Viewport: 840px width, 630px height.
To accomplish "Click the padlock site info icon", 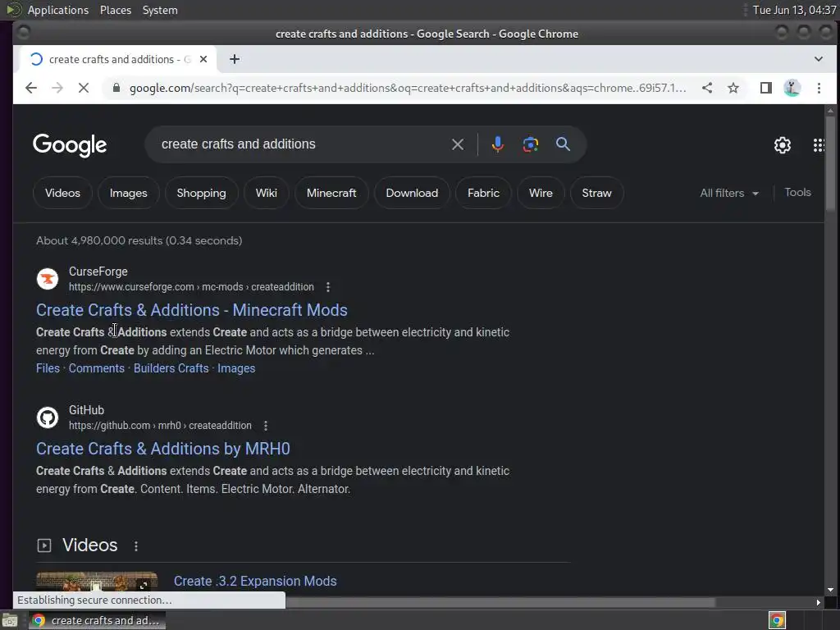I will tap(116, 88).
